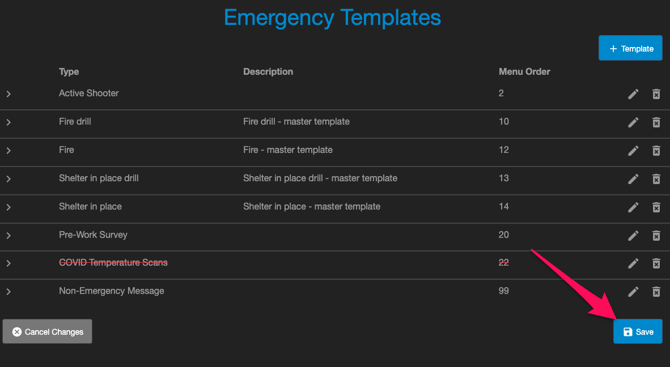Expand the Active Shooter row
Image resolution: width=670 pixels, height=367 pixels.
[x=9, y=94]
